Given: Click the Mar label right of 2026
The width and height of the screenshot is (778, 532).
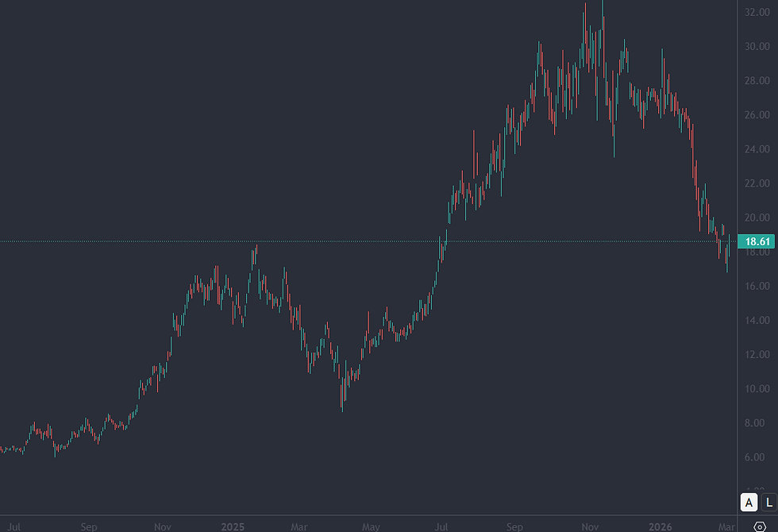Looking at the screenshot, I should click(x=727, y=526).
